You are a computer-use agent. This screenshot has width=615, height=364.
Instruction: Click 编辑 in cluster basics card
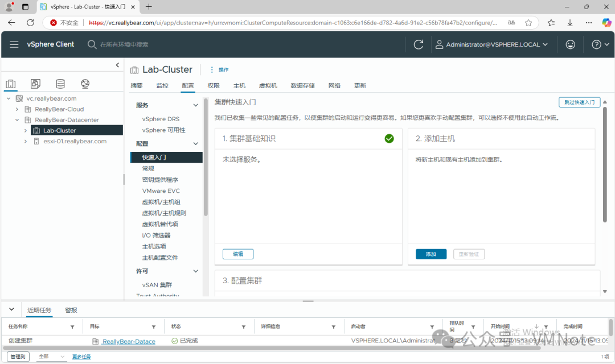(x=238, y=254)
